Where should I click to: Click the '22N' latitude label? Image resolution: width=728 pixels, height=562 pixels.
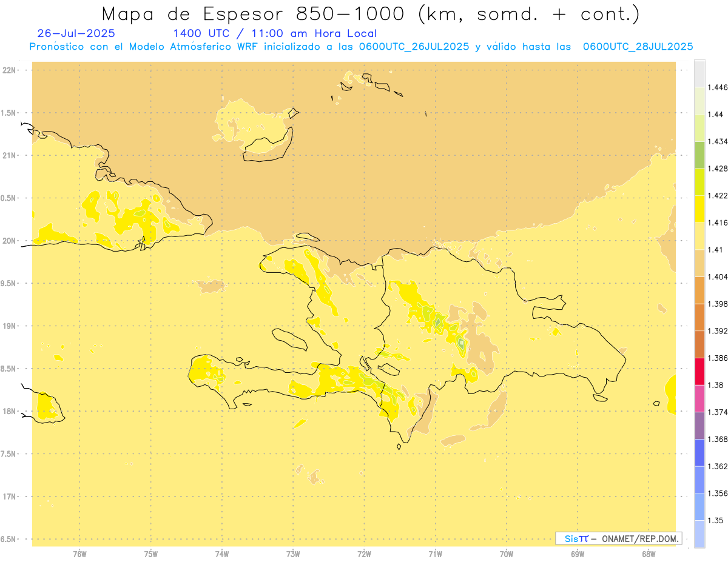point(10,70)
